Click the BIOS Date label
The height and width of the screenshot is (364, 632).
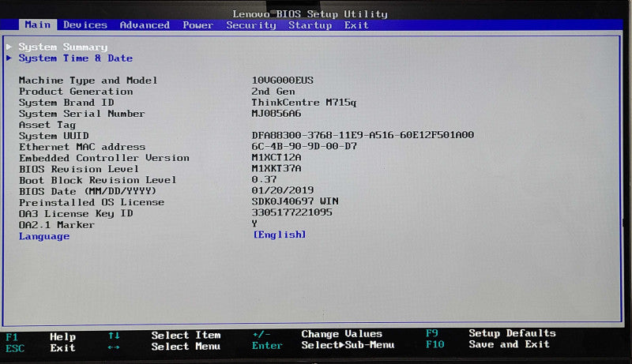tap(88, 191)
